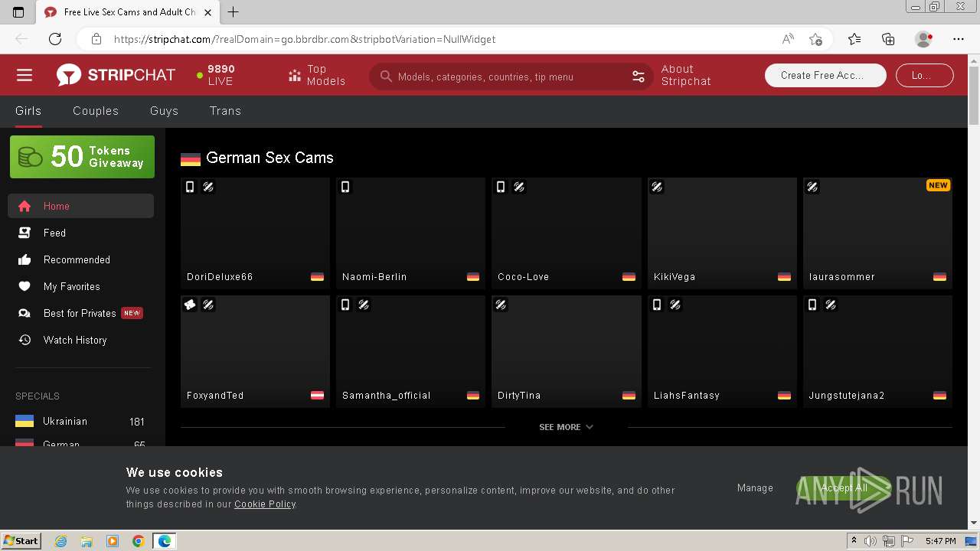Click Manage cookies option

[x=755, y=488]
